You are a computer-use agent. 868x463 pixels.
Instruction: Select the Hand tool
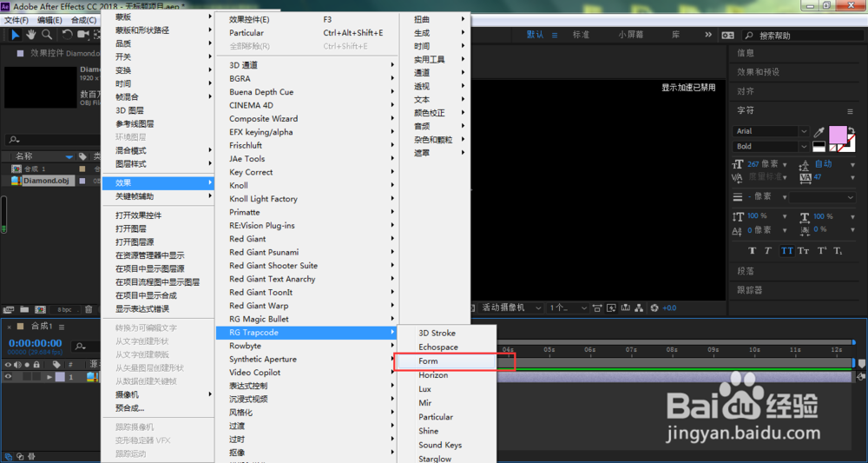coord(31,35)
